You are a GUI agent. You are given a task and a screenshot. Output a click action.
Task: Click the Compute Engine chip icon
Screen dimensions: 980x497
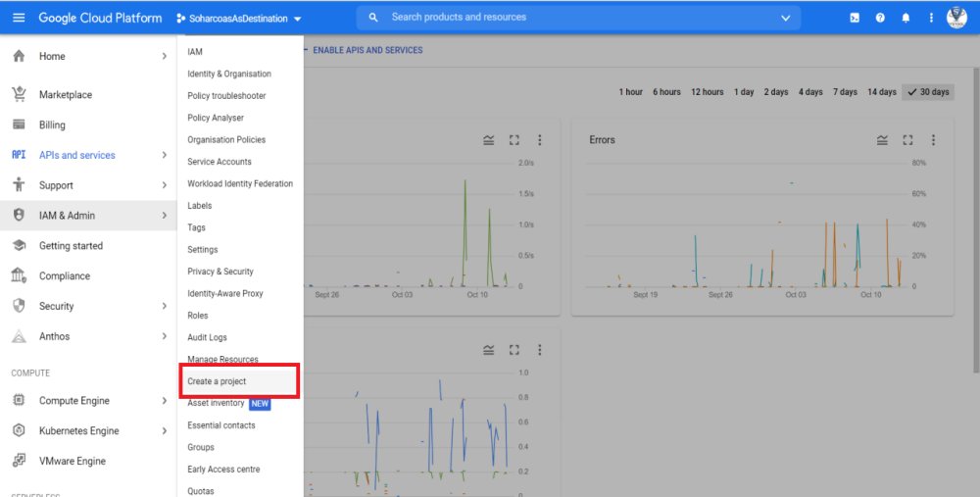[x=19, y=400]
